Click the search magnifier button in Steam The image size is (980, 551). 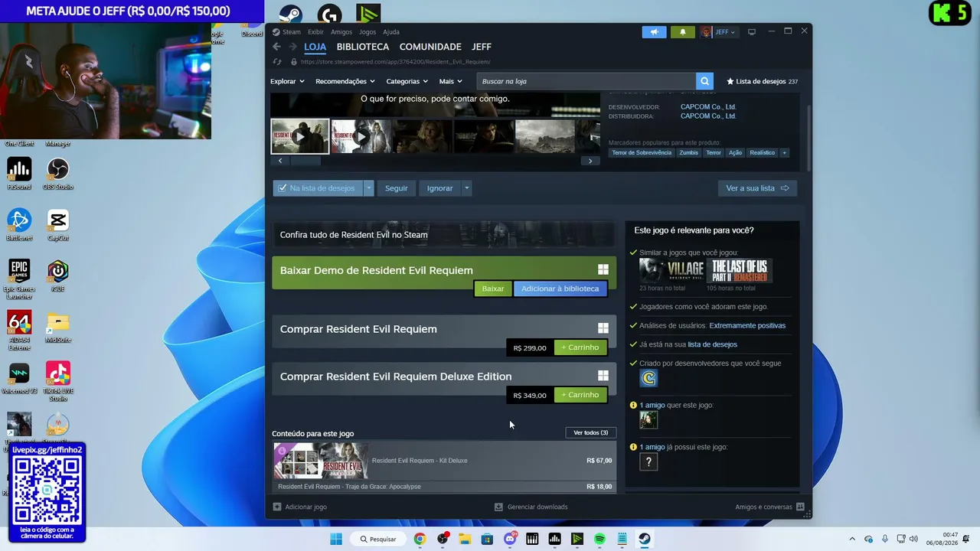tap(704, 81)
